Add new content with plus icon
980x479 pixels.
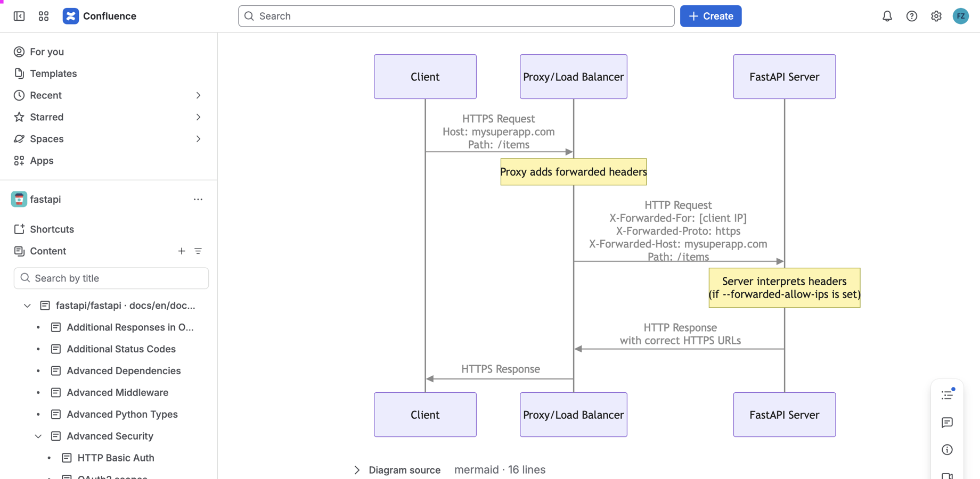[182, 251]
